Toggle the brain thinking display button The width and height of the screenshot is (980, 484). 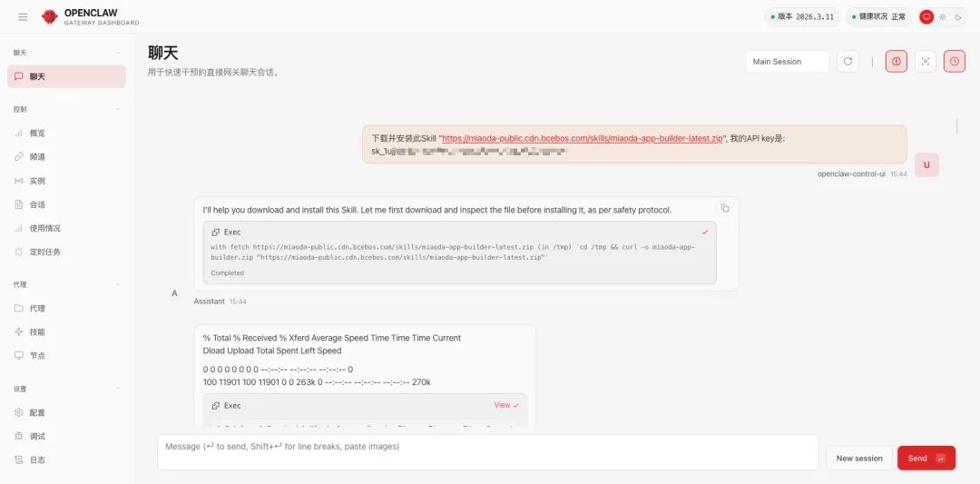point(896,62)
